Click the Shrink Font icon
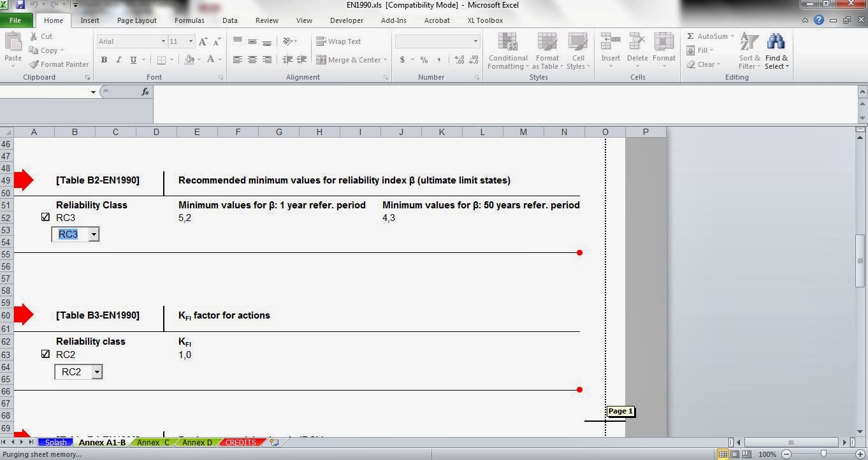The image size is (868, 460). click(x=218, y=41)
